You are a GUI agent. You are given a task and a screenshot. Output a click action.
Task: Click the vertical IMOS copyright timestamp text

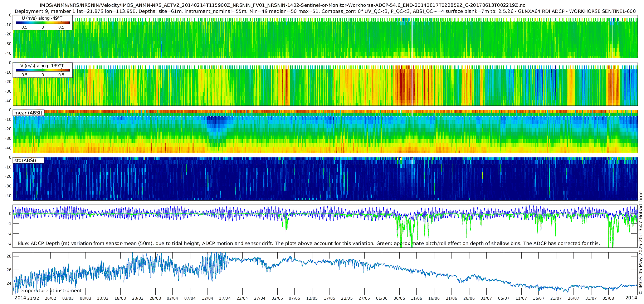tap(640, 243)
